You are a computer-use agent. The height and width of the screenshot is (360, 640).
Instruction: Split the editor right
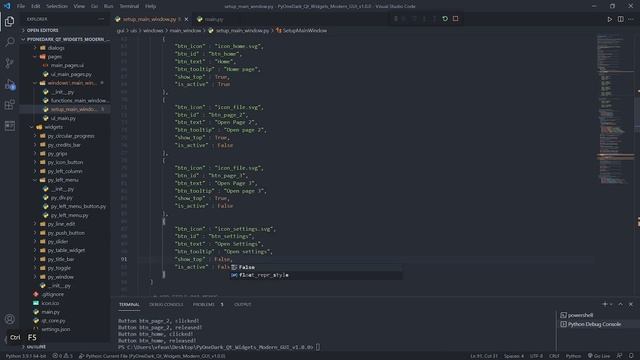coord(620,19)
